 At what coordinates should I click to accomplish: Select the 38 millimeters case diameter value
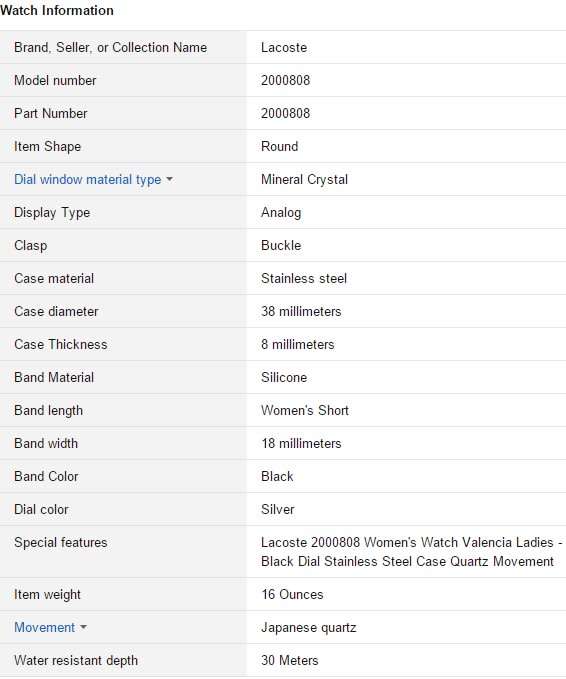[301, 311]
